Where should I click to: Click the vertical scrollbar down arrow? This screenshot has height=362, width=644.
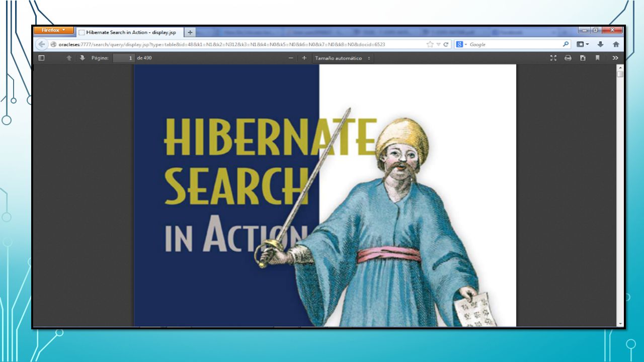coord(620,324)
